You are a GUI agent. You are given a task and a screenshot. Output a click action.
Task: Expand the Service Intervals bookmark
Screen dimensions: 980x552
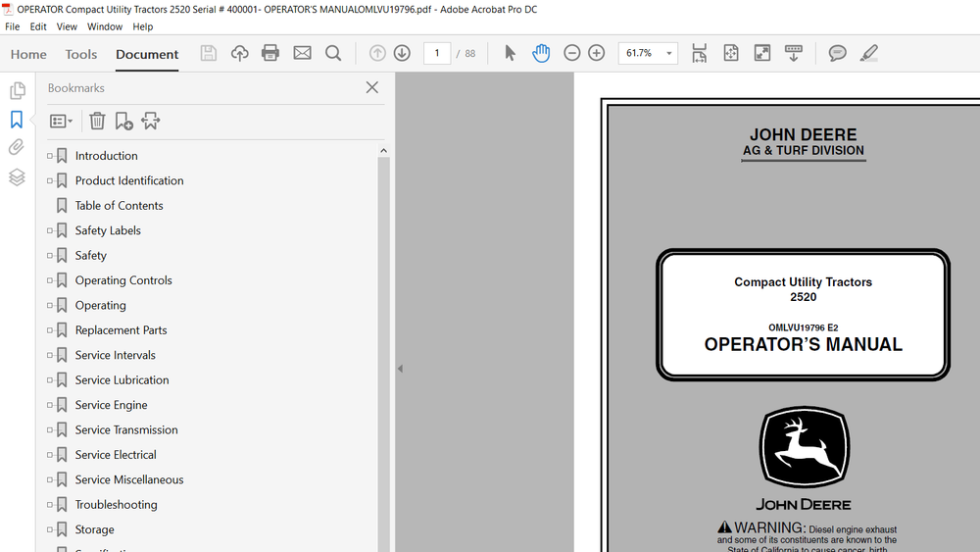[x=50, y=355]
